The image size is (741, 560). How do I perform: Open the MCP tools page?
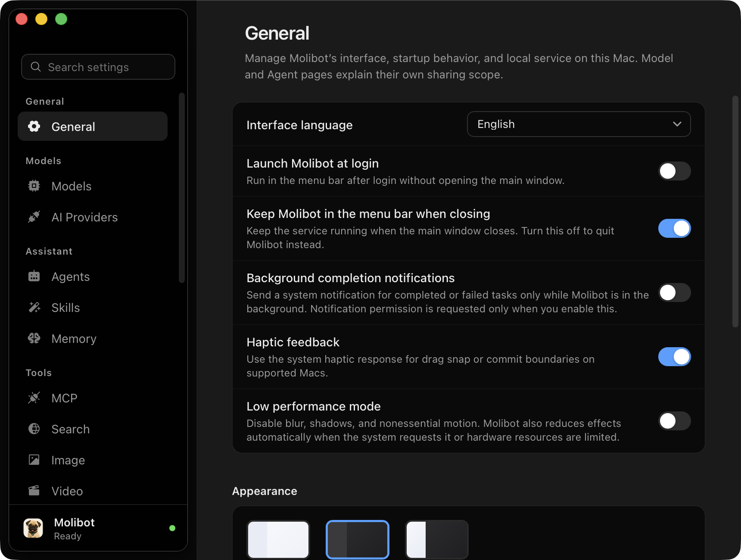[93, 398]
